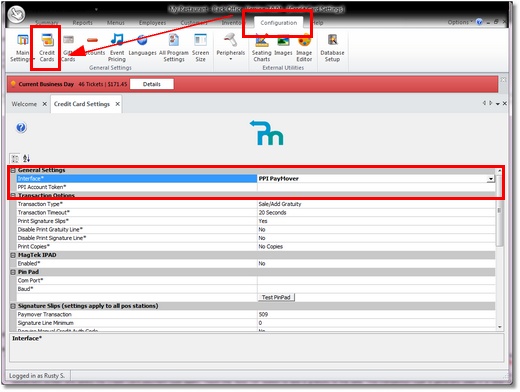Switch to the Employees ribbon tab
This screenshot has width=520, height=392.
pyautogui.click(x=152, y=23)
